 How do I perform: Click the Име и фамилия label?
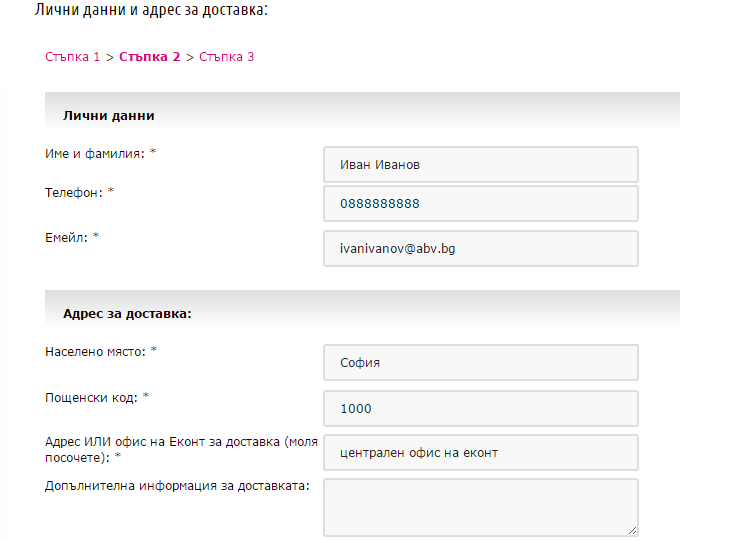tap(100, 154)
